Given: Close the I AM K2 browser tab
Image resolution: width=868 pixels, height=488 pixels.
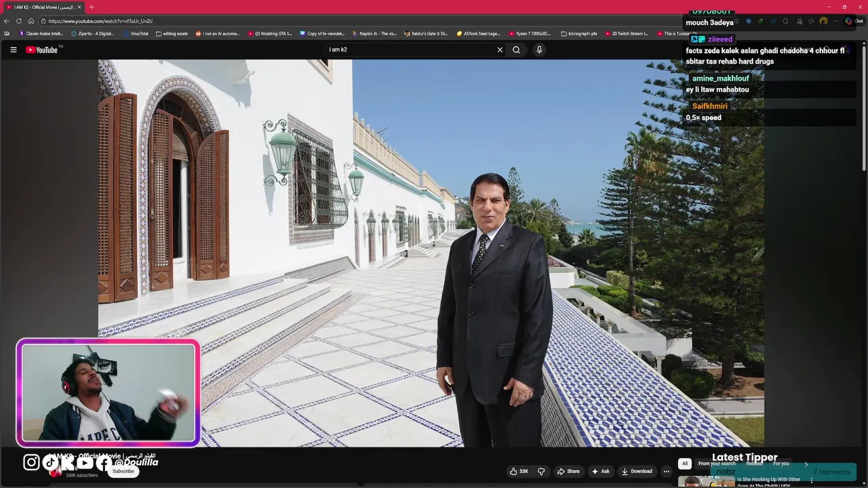Looking at the screenshot, I should (79, 7).
